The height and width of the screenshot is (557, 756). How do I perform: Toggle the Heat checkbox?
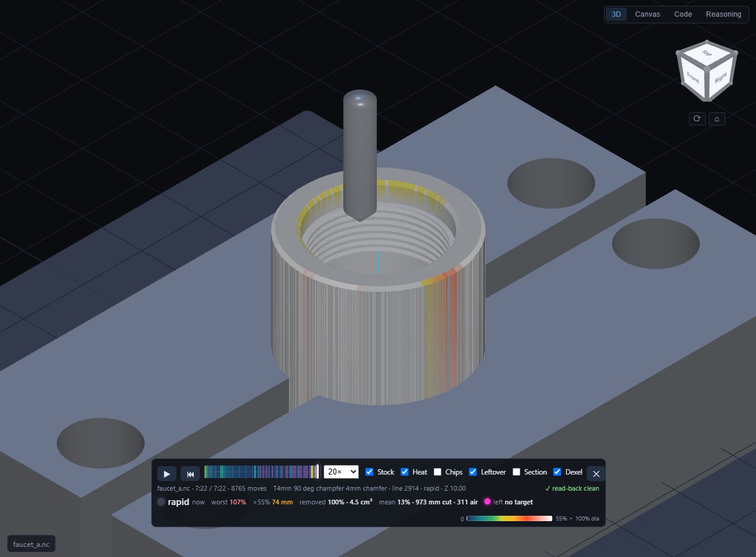tap(405, 472)
